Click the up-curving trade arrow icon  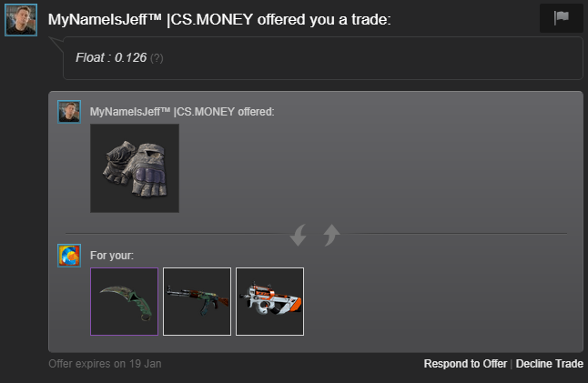coord(331,235)
